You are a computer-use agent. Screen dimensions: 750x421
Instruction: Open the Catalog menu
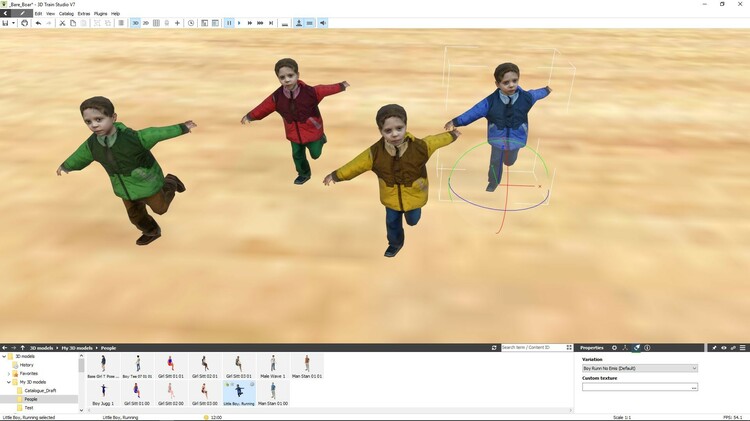click(66, 13)
